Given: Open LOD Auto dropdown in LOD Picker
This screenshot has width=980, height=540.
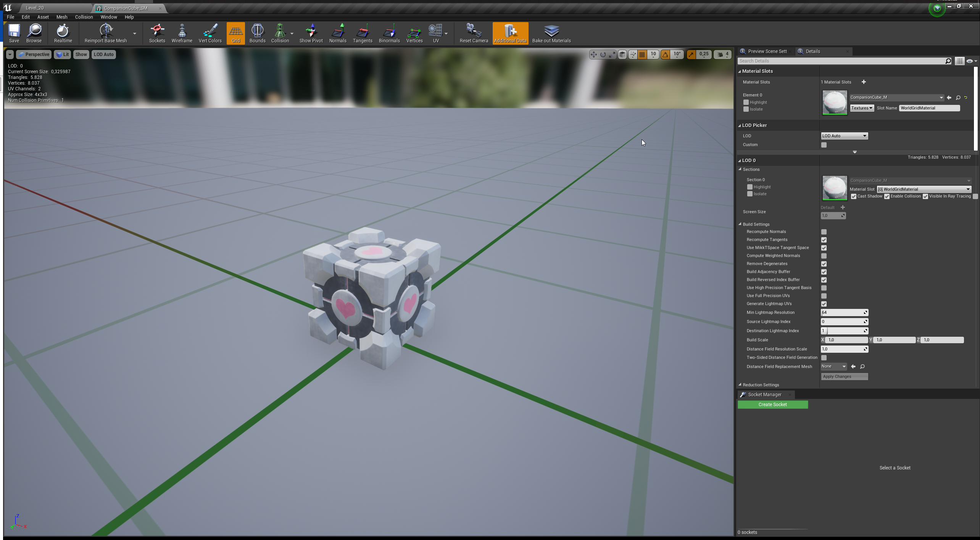Looking at the screenshot, I should click(x=844, y=136).
